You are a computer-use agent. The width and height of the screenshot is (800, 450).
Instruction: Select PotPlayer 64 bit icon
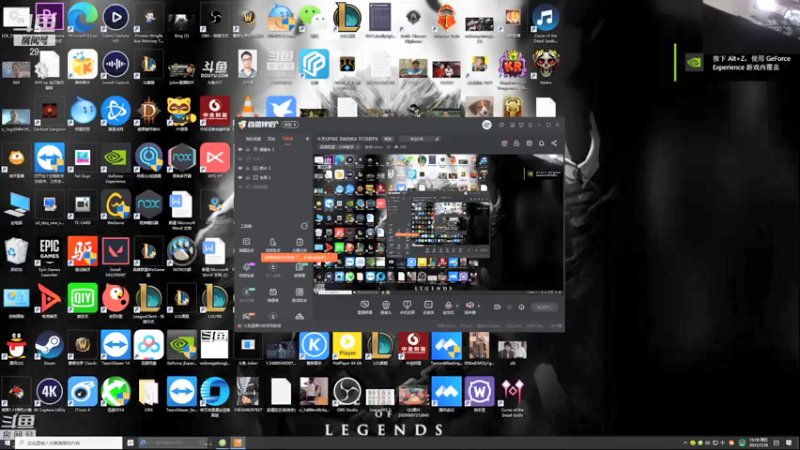tap(347, 348)
